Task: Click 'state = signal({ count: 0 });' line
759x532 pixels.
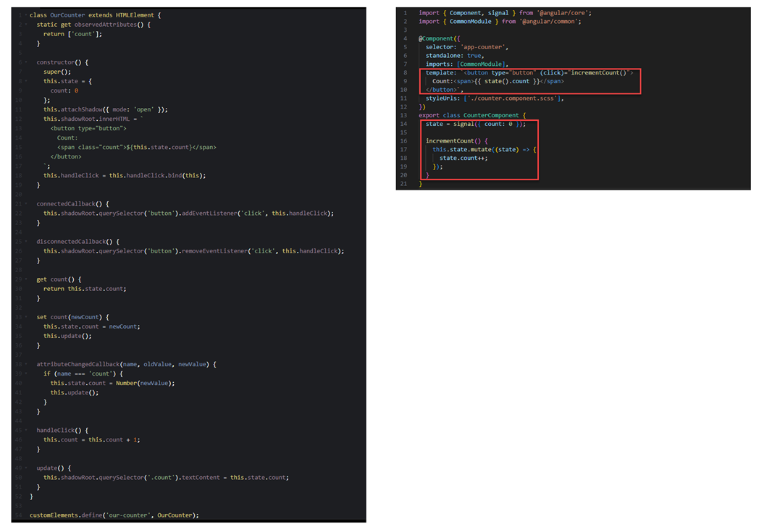Action: (475, 124)
